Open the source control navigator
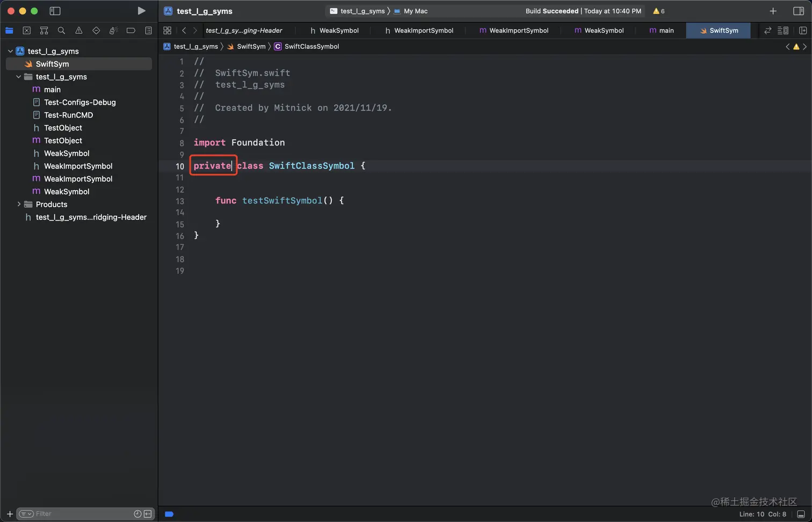 pyautogui.click(x=27, y=31)
